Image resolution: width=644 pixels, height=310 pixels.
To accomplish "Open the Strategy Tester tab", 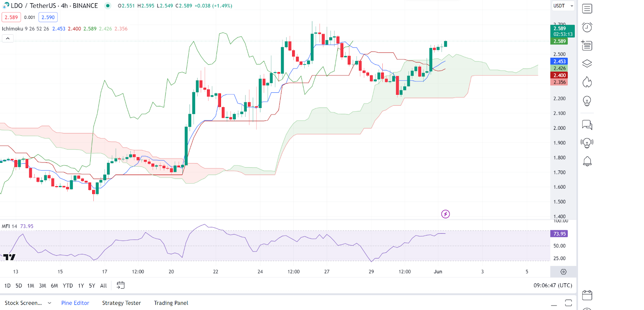I will (122, 303).
